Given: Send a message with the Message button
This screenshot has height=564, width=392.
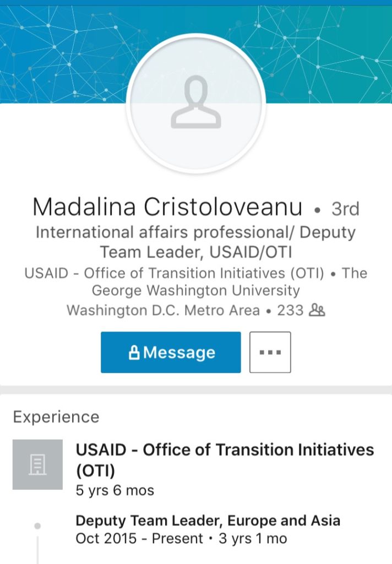Looking at the screenshot, I should click(x=171, y=352).
